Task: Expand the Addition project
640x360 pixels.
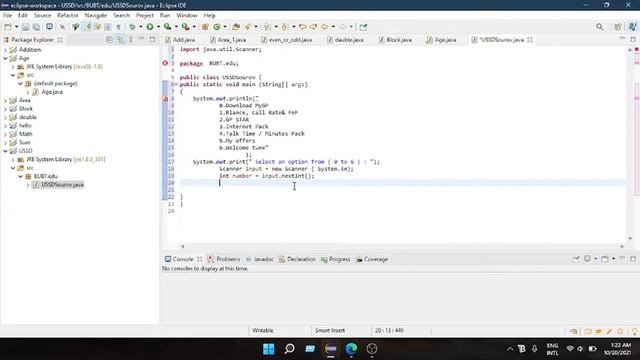Action: (x=6, y=50)
